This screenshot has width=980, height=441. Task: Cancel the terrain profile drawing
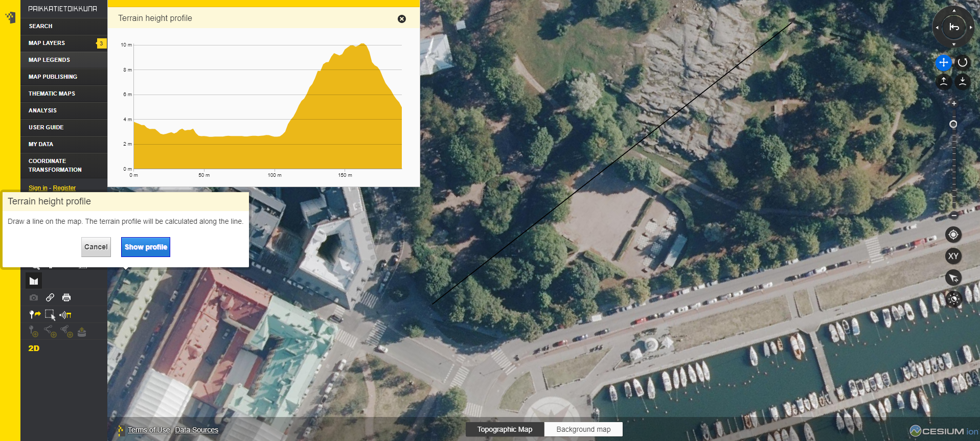(x=96, y=247)
